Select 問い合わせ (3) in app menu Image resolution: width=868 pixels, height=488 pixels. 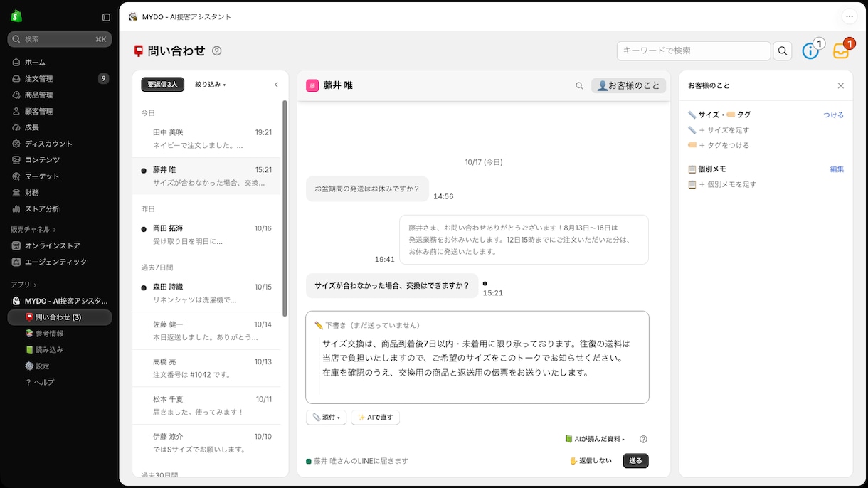59,317
